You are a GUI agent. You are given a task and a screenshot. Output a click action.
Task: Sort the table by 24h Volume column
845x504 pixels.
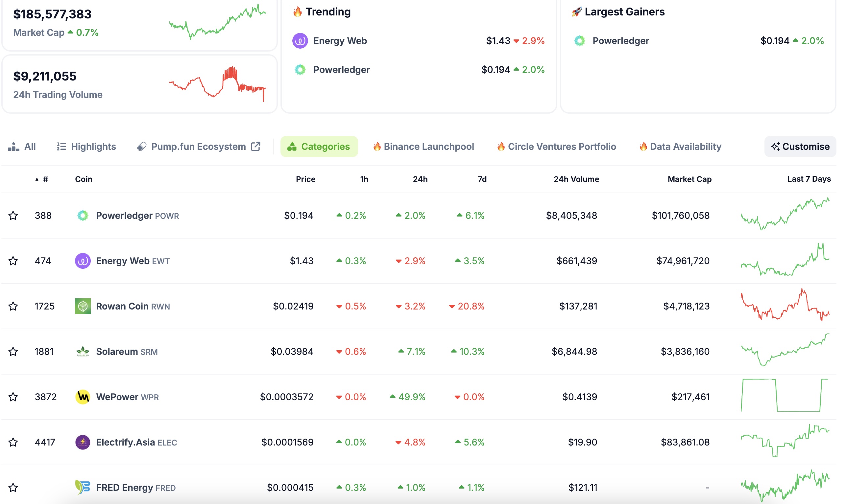(577, 179)
